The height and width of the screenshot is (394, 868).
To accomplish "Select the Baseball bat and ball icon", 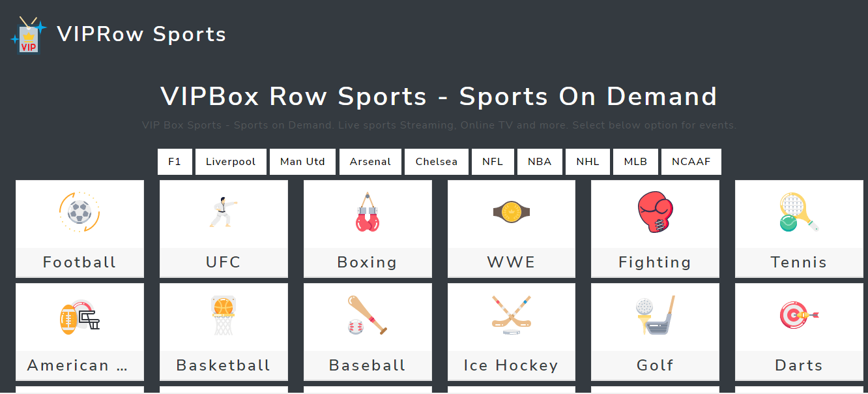I will (x=368, y=315).
